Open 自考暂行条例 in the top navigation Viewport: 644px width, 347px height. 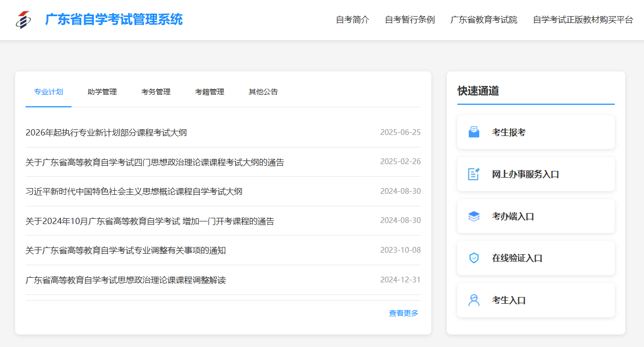[410, 20]
